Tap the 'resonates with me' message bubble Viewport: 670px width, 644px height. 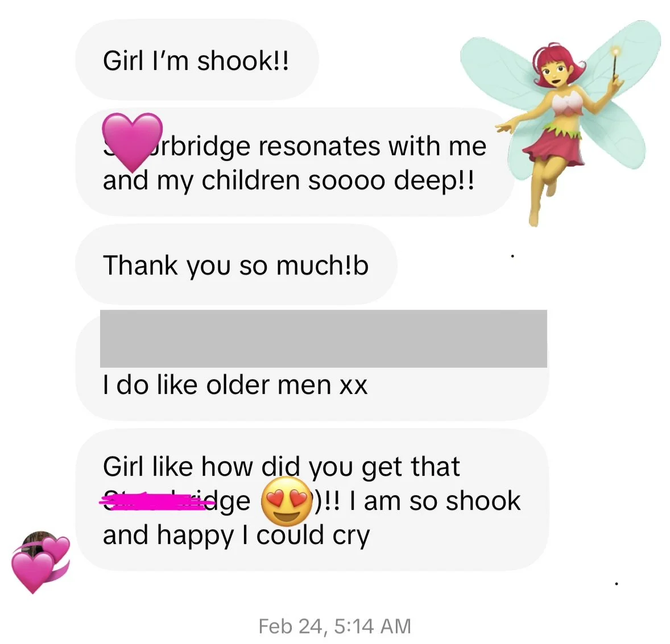tap(295, 163)
